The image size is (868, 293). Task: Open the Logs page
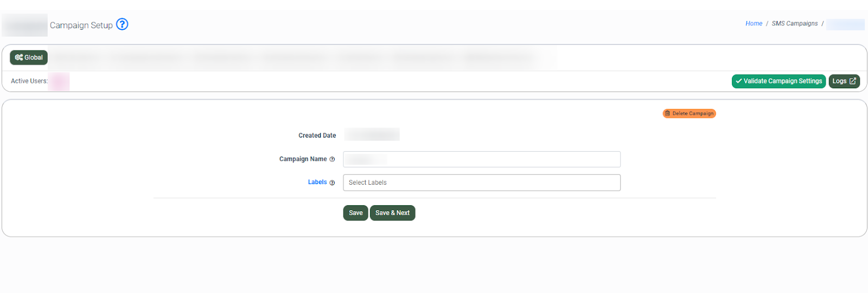pos(844,81)
